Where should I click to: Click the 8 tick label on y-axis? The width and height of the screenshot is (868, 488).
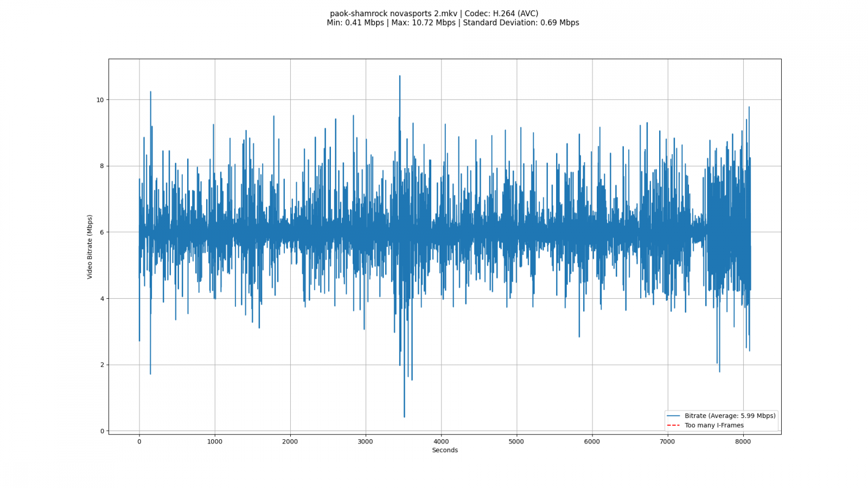[101, 166]
